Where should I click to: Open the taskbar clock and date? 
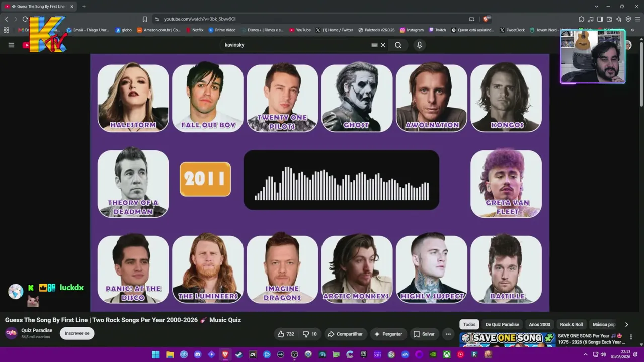point(620,354)
